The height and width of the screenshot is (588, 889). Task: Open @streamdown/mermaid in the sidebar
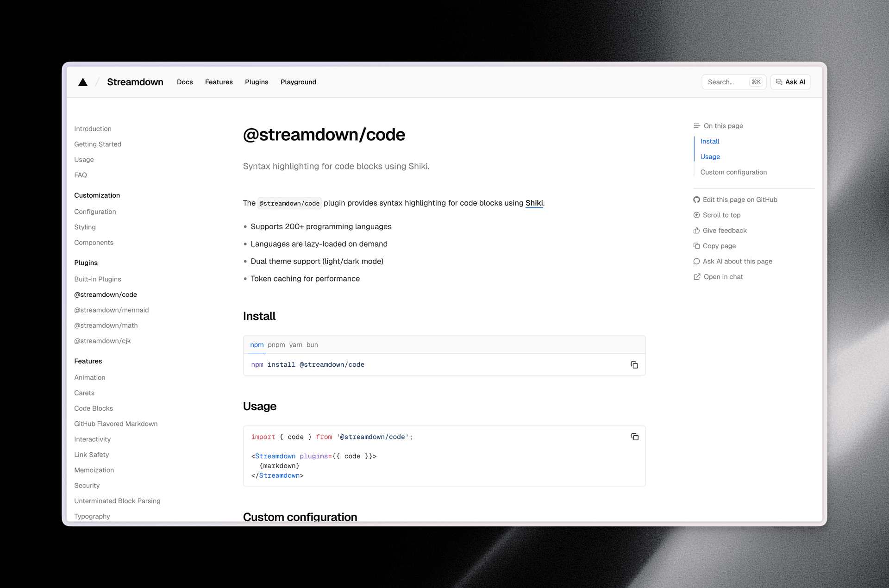[111, 310]
